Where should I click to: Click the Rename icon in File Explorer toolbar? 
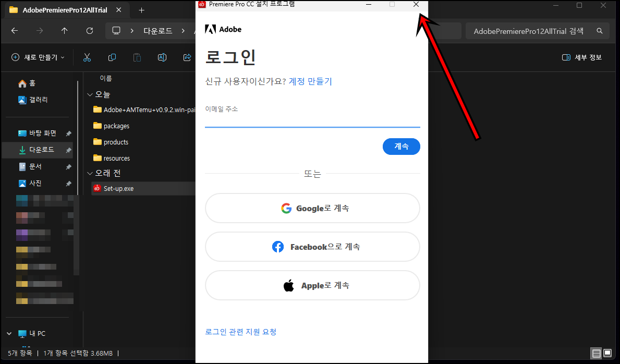(162, 57)
